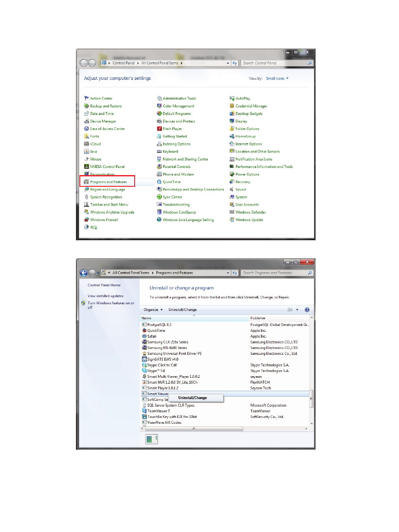Open the Programs and Features icon
The image size is (399, 532).
tap(87, 182)
